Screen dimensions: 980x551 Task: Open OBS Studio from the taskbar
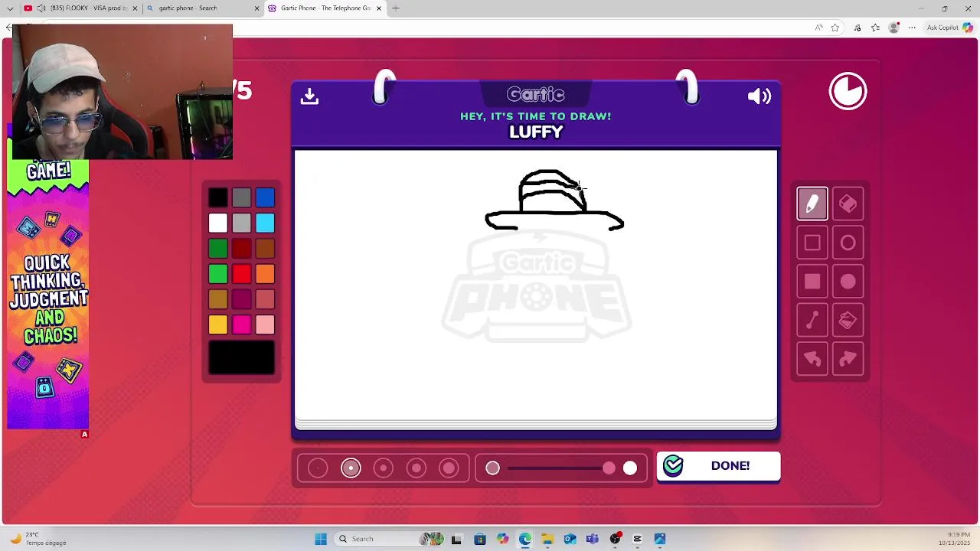pos(615,539)
